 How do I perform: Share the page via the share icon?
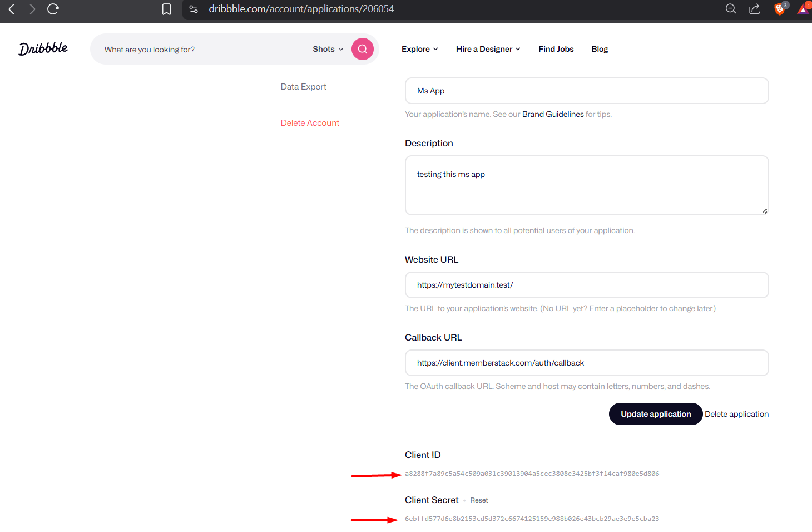click(754, 8)
